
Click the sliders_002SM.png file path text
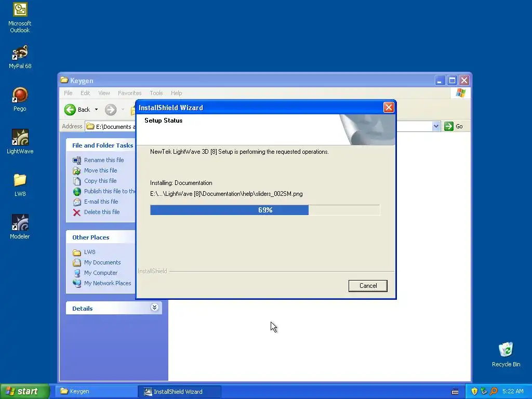[227, 194]
